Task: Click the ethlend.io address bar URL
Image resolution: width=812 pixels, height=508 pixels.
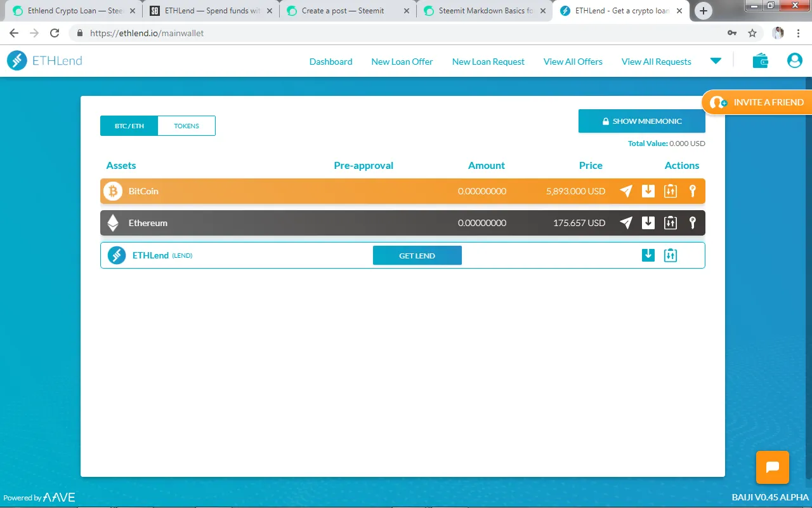Action: coord(147,33)
